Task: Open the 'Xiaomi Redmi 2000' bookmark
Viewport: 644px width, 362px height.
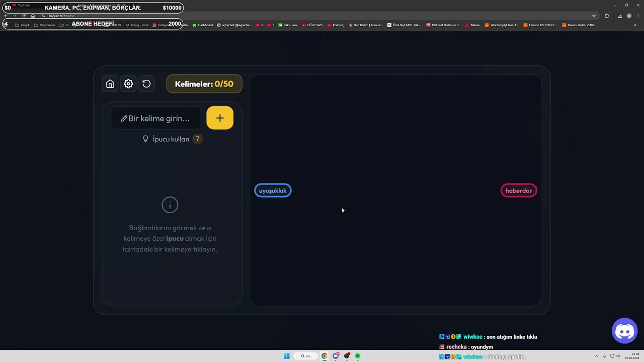Action: coord(579,25)
